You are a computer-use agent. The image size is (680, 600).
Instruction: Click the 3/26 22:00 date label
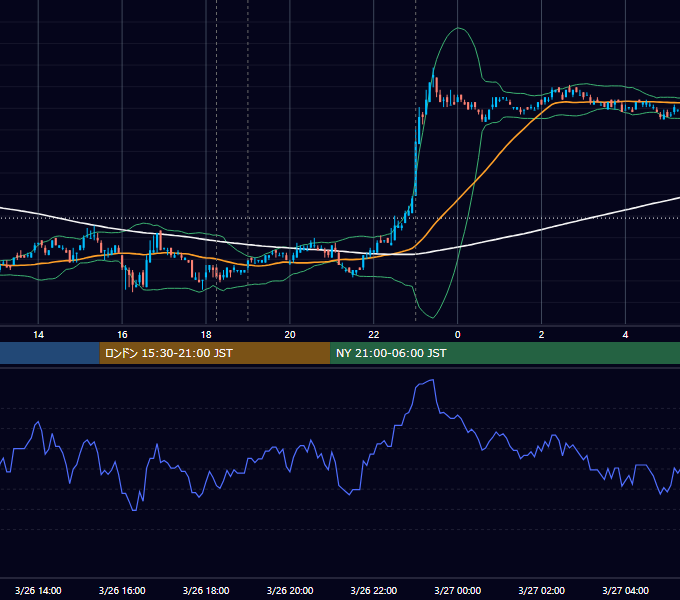click(x=373, y=590)
